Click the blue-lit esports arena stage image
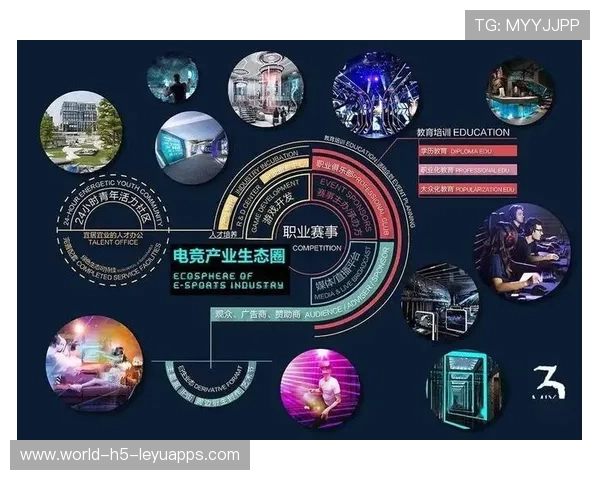Screen dimensions: 600x480 [x=376, y=95]
